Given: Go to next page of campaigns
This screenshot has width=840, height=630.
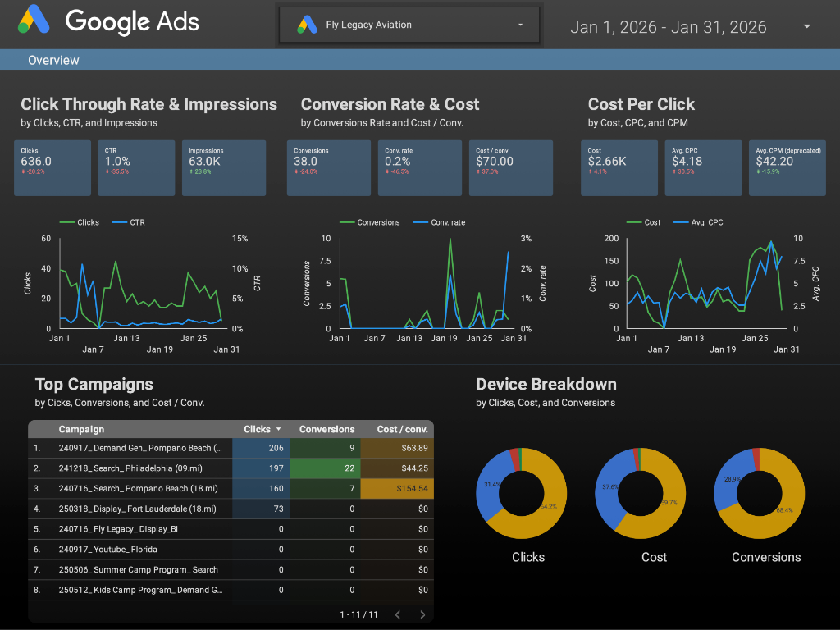Looking at the screenshot, I should click(422, 614).
